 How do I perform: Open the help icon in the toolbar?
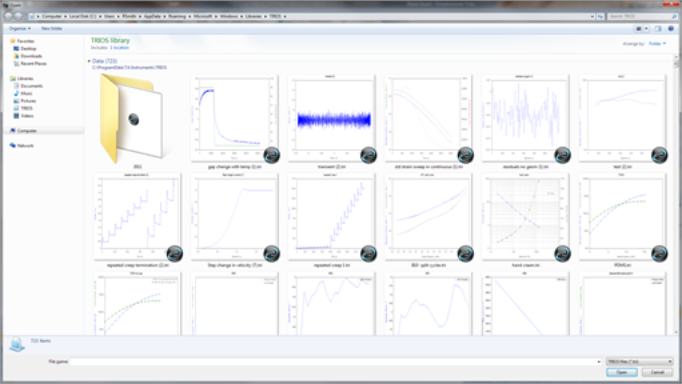(x=671, y=29)
